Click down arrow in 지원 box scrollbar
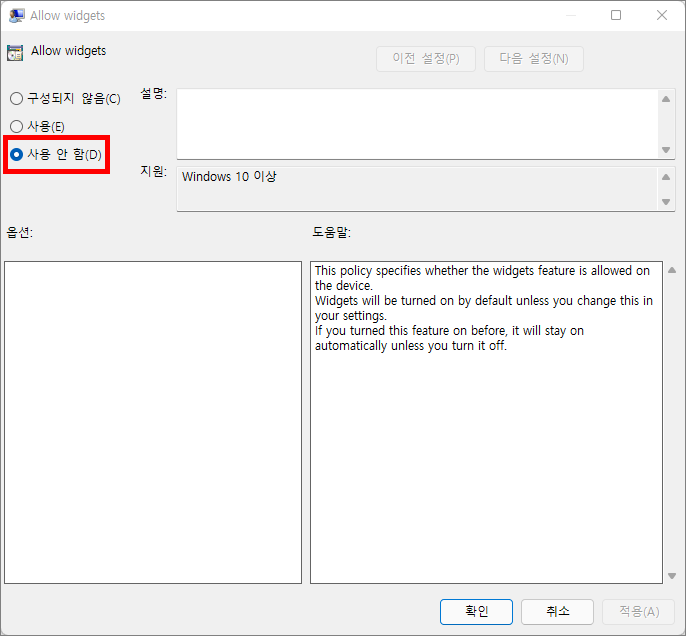The image size is (686, 636). click(666, 202)
